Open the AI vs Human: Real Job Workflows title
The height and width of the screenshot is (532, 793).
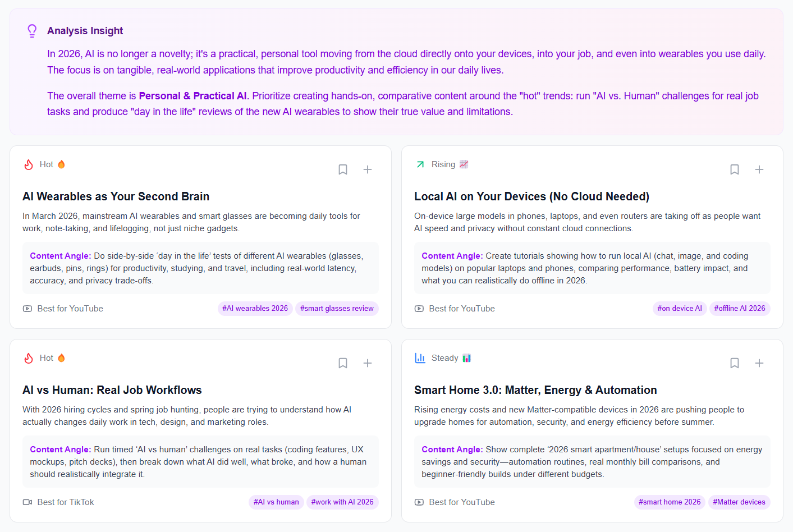pos(112,390)
